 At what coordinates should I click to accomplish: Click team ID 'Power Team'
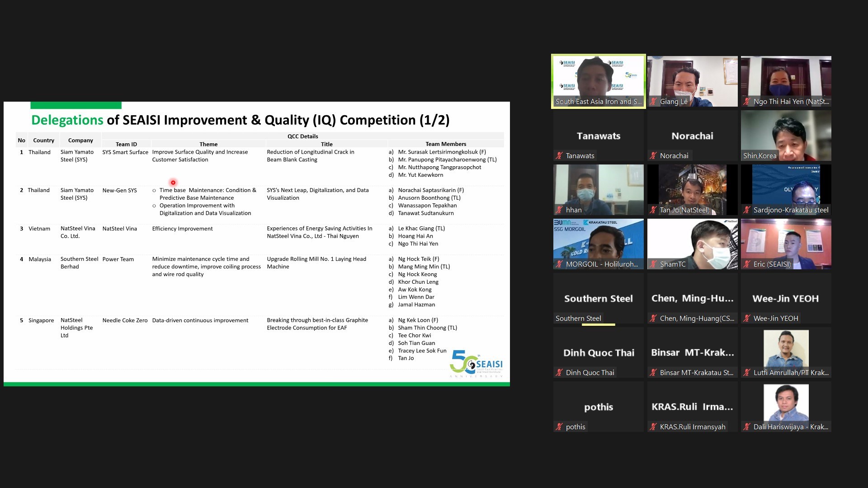pyautogui.click(x=118, y=259)
